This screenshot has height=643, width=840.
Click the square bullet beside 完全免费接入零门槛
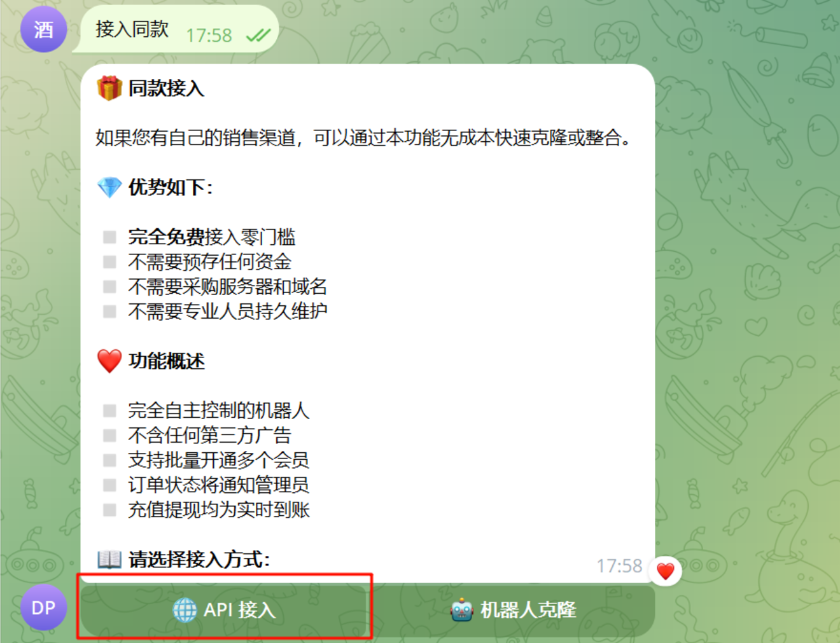pos(109,237)
